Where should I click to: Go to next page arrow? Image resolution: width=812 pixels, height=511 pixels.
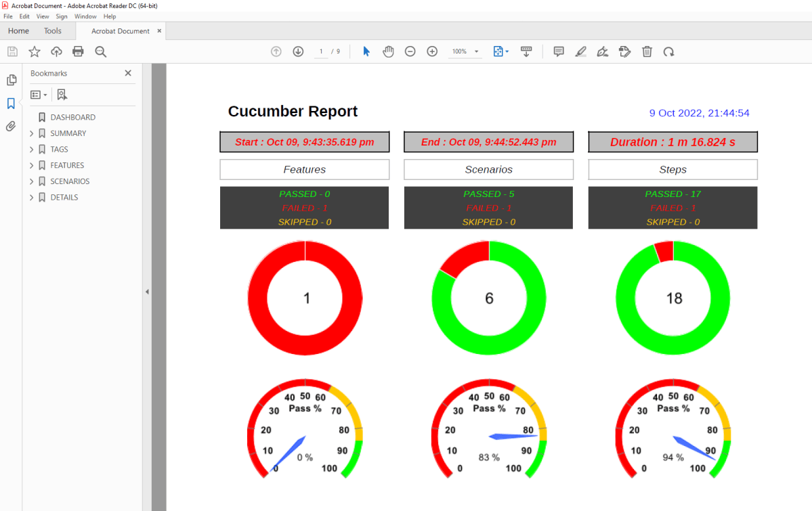[x=298, y=51]
